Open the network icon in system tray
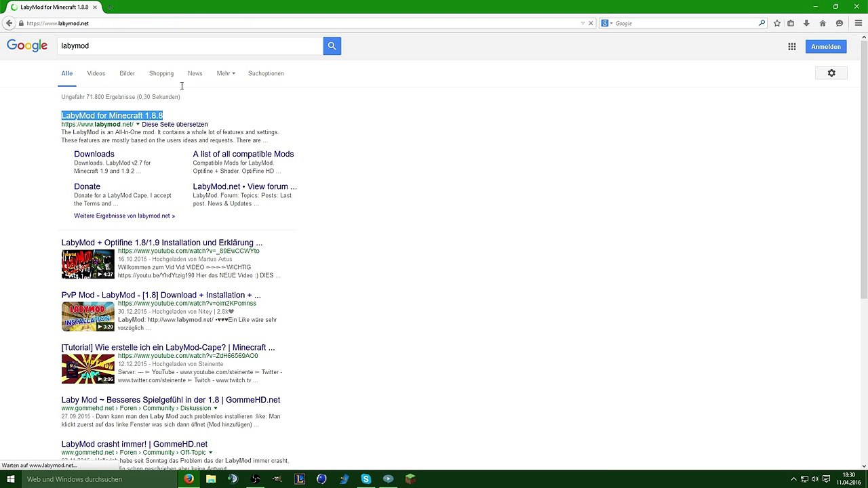 [804, 479]
